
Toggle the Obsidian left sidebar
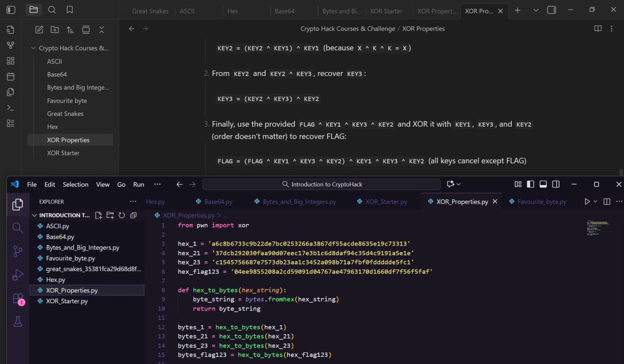tap(11, 10)
